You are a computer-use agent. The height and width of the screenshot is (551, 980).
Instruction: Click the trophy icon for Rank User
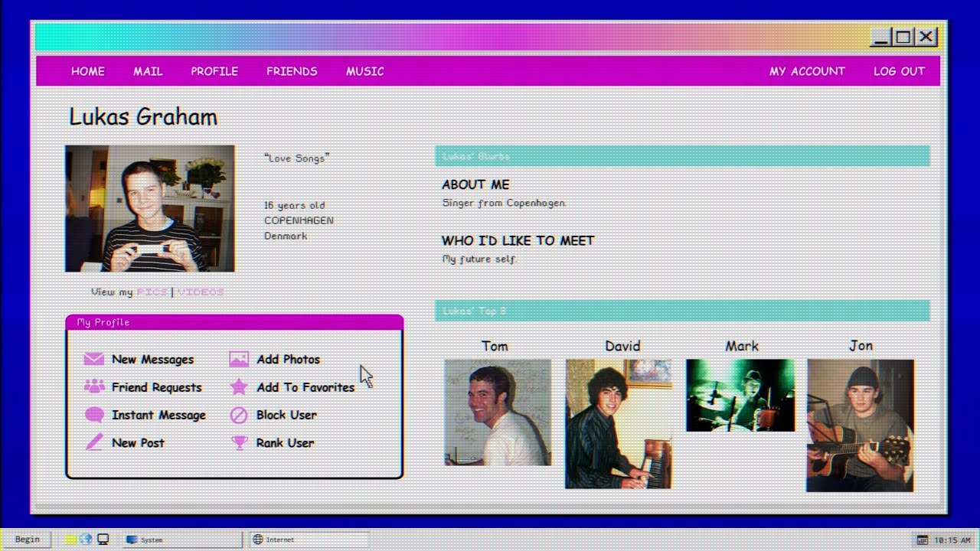(x=239, y=442)
